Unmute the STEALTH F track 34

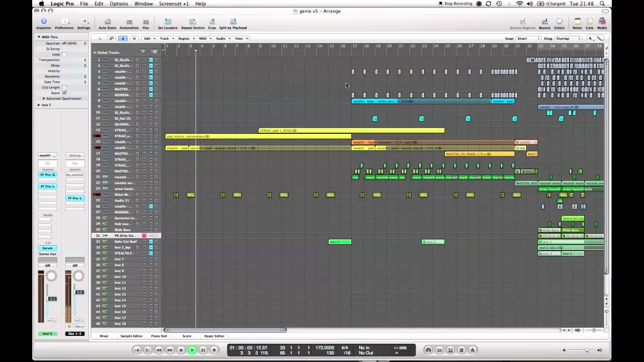pos(150,253)
